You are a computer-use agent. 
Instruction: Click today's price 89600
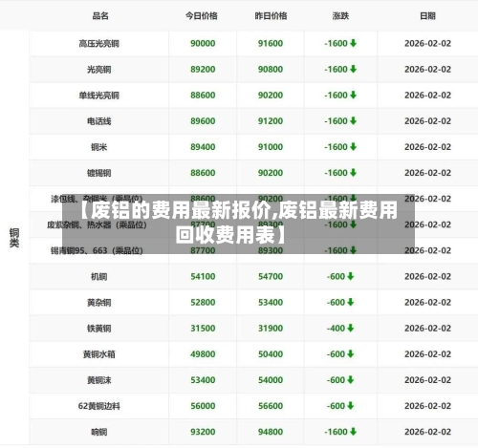[203, 121]
